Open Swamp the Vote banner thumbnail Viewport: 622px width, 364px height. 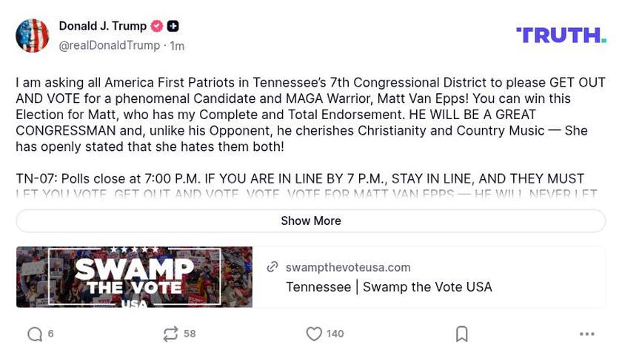click(x=134, y=277)
